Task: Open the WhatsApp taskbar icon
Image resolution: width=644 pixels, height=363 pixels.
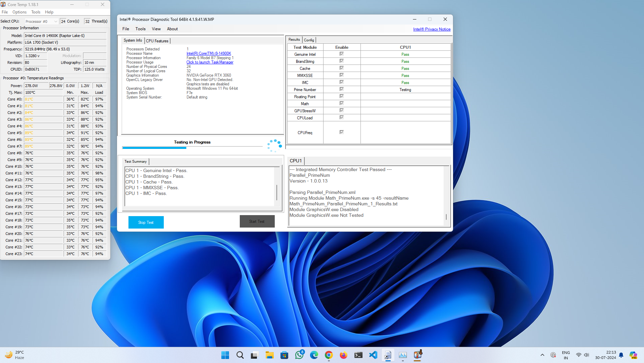Action: click(x=299, y=355)
